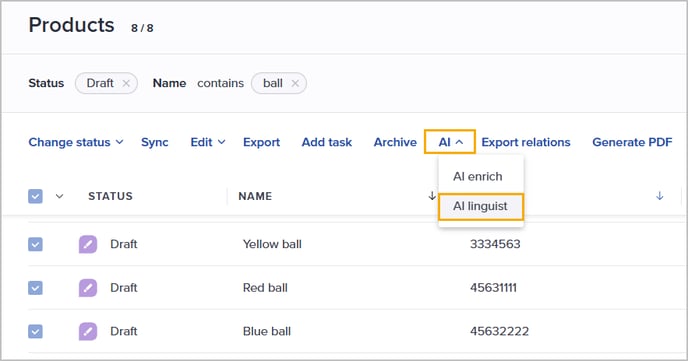
Task: Click the Draft pencil icon for Blue ball
Action: coord(88,332)
